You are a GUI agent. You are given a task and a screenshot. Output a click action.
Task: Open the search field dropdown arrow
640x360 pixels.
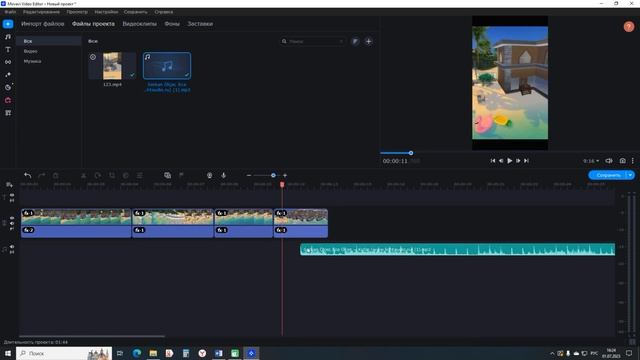point(341,41)
